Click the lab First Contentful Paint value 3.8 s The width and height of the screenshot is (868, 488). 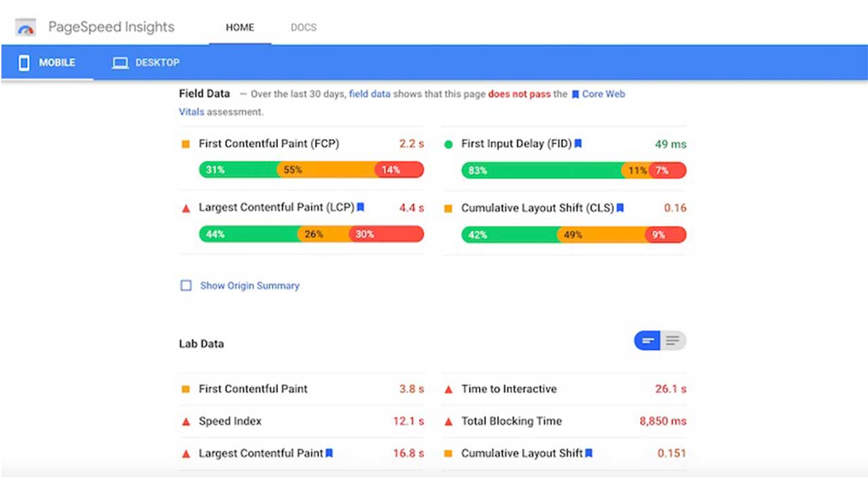point(412,389)
